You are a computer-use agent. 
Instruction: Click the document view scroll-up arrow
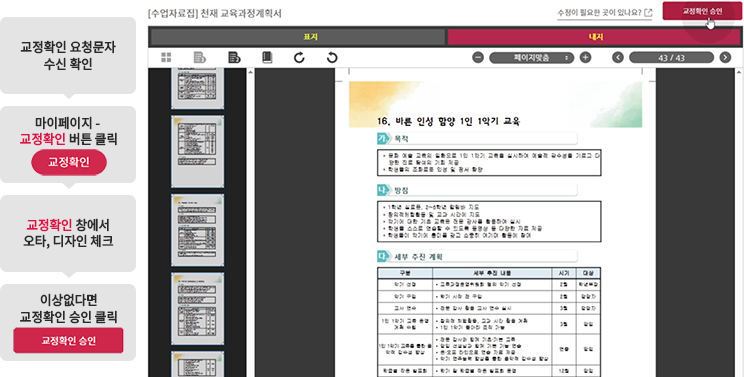[738, 72]
